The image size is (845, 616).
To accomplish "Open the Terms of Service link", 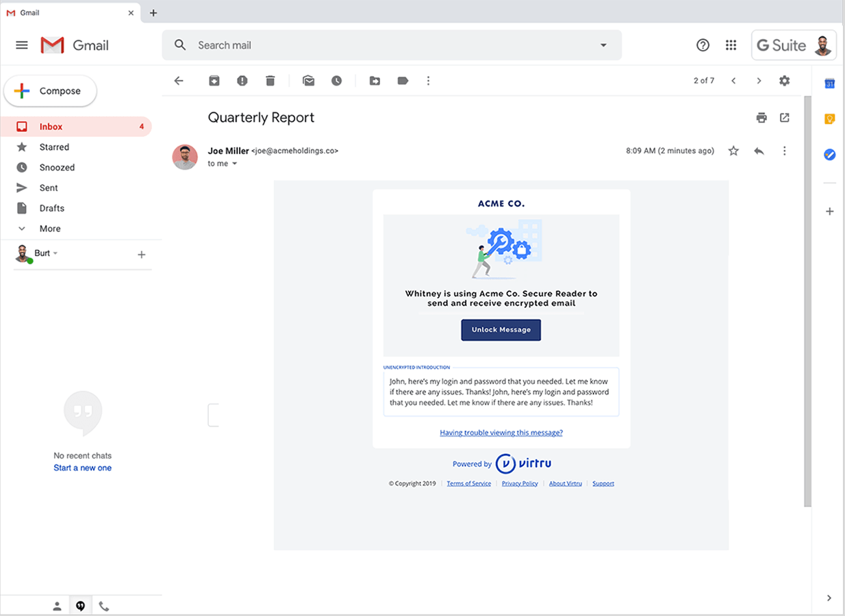I will (469, 483).
